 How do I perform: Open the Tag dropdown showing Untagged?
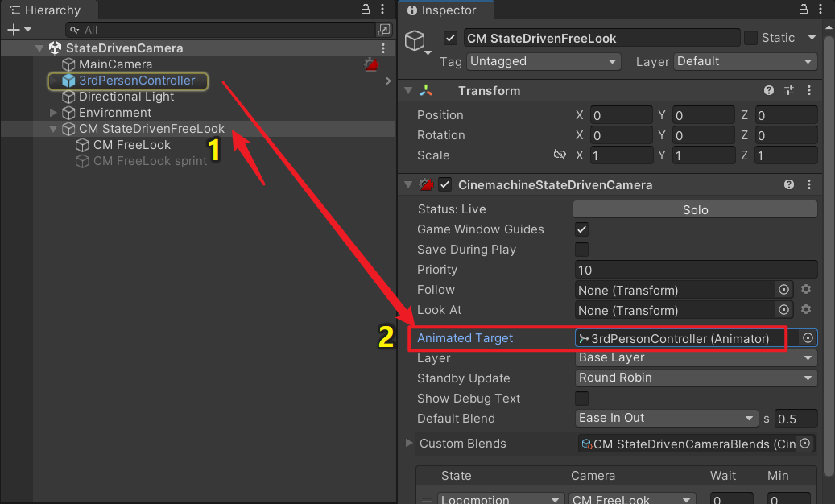(x=544, y=62)
